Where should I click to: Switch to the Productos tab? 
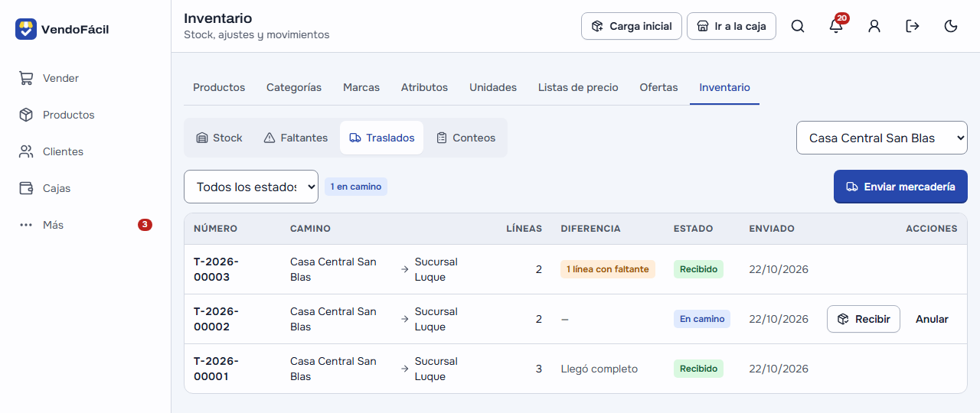pos(219,87)
